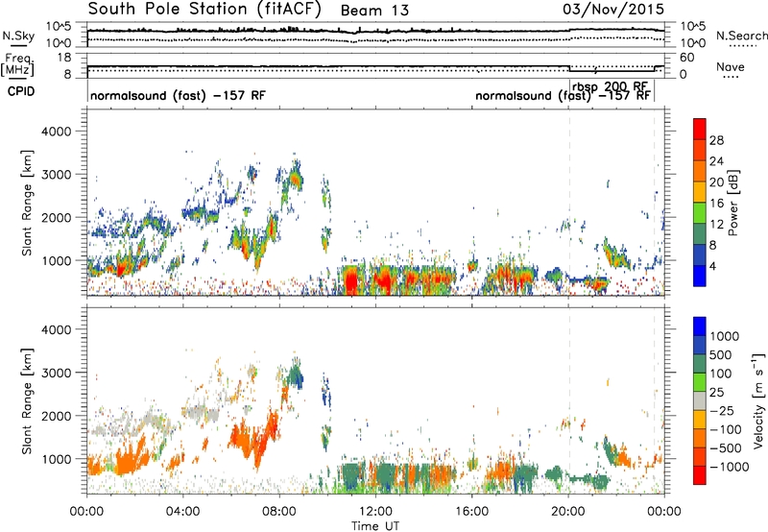Click the '16:00' time axis label
The height and width of the screenshot is (532, 768).
tap(471, 512)
